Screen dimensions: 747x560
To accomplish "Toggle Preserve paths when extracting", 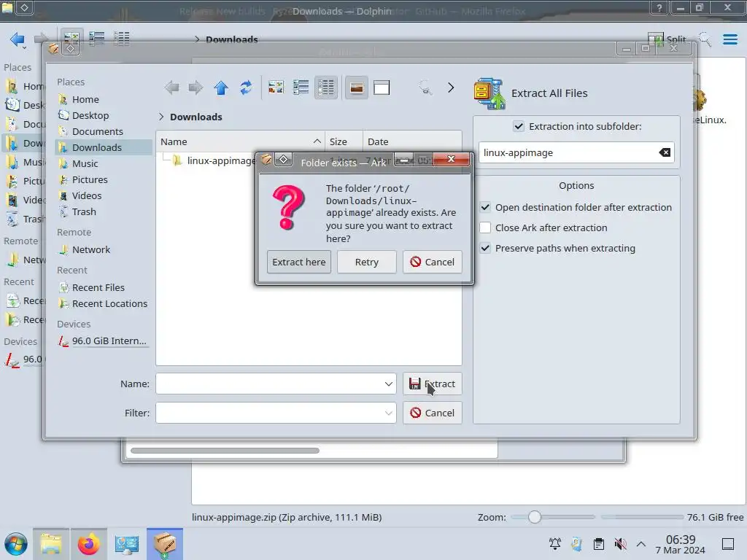I will point(485,248).
